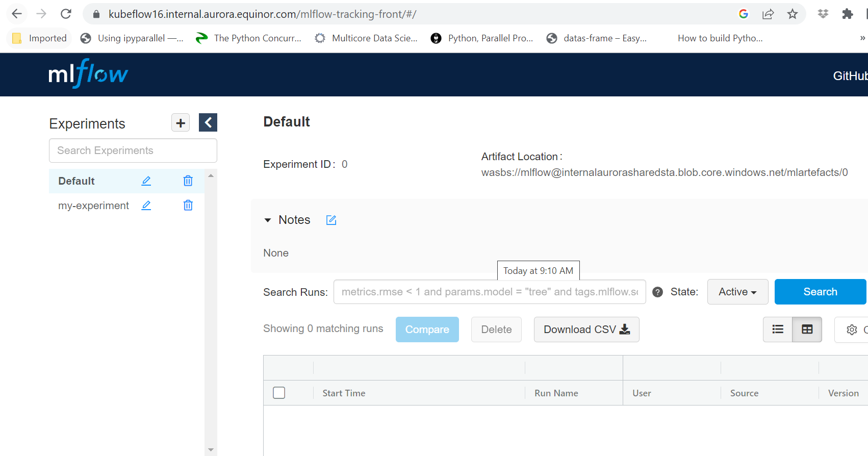Collapse the Experiments sidebar panel
Screen dimensions: 868x456
pyautogui.click(x=208, y=122)
